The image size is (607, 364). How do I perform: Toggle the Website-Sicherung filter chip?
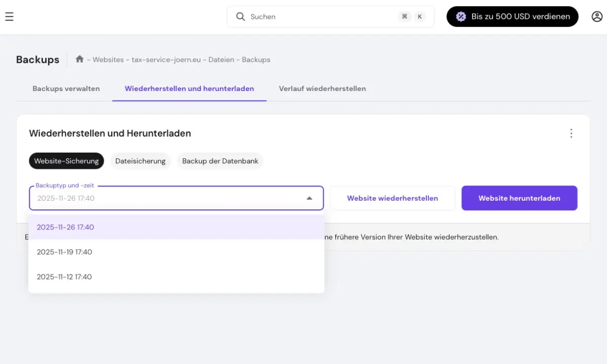(66, 161)
